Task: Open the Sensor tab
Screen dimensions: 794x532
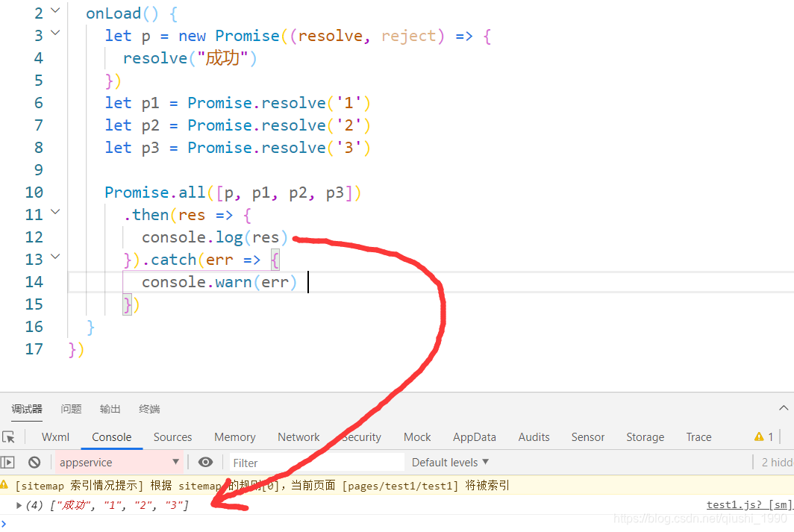Action: [587, 436]
